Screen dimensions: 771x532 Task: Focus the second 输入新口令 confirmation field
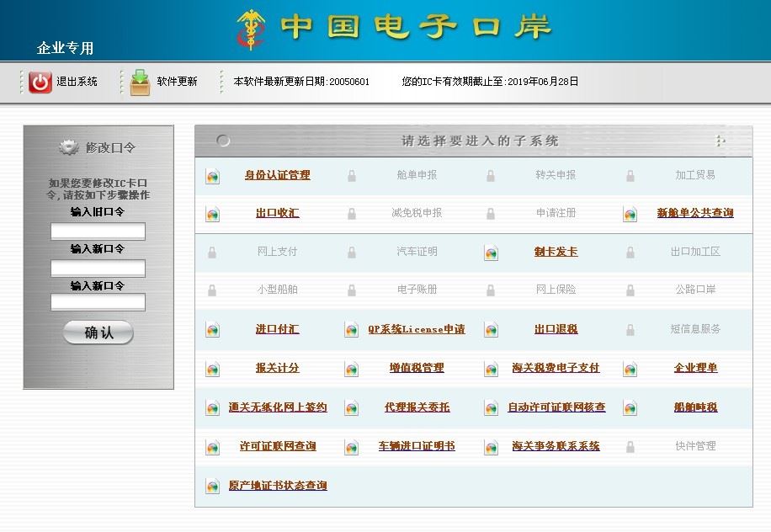point(98,302)
